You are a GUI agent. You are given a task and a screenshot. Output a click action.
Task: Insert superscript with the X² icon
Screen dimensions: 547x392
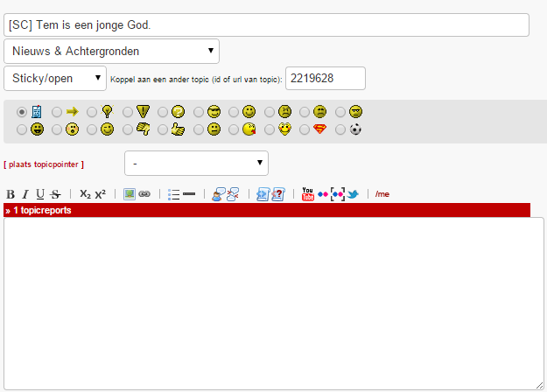pyautogui.click(x=100, y=194)
